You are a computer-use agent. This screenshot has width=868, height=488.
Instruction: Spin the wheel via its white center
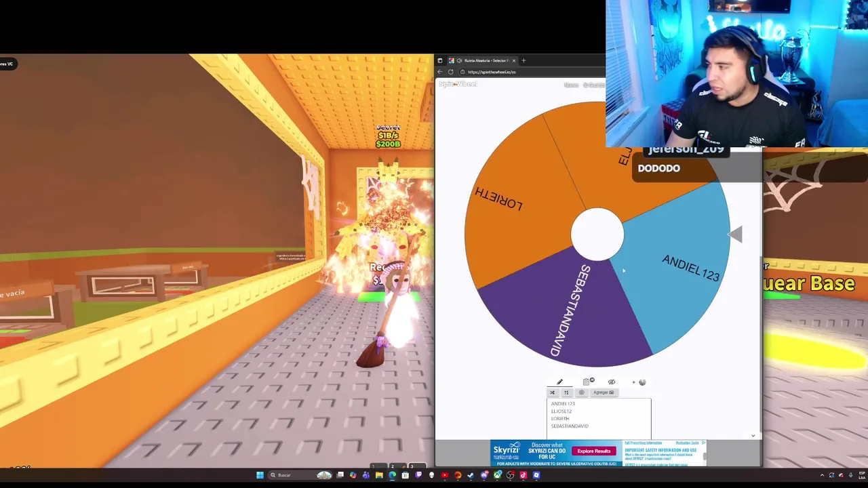tap(597, 234)
